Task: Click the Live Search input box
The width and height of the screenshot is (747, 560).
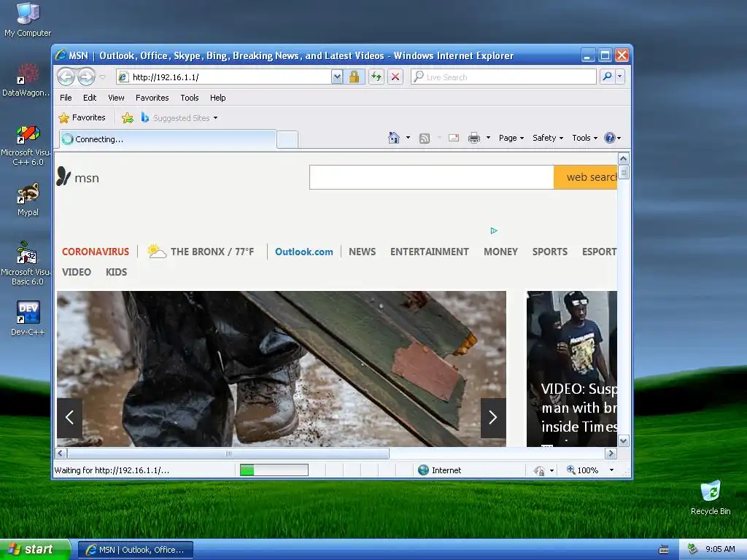Action: pos(503,77)
